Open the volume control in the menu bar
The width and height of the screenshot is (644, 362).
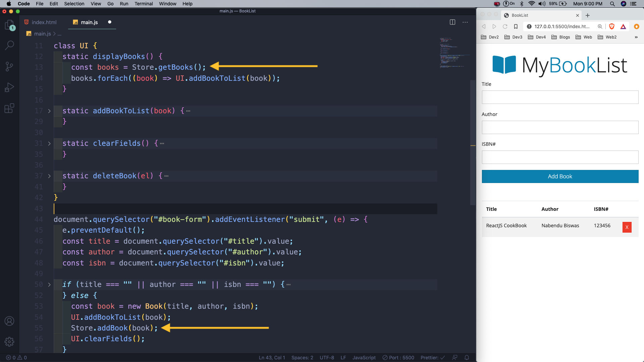click(542, 4)
